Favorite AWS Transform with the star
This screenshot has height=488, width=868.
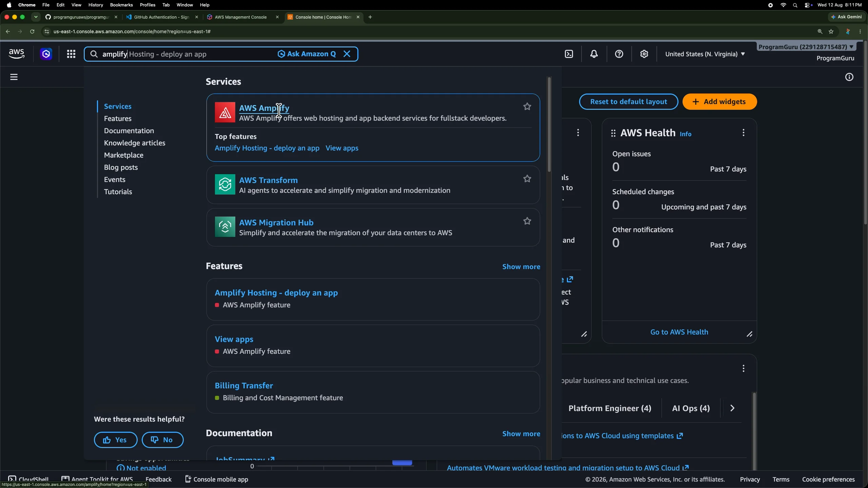pos(527,179)
